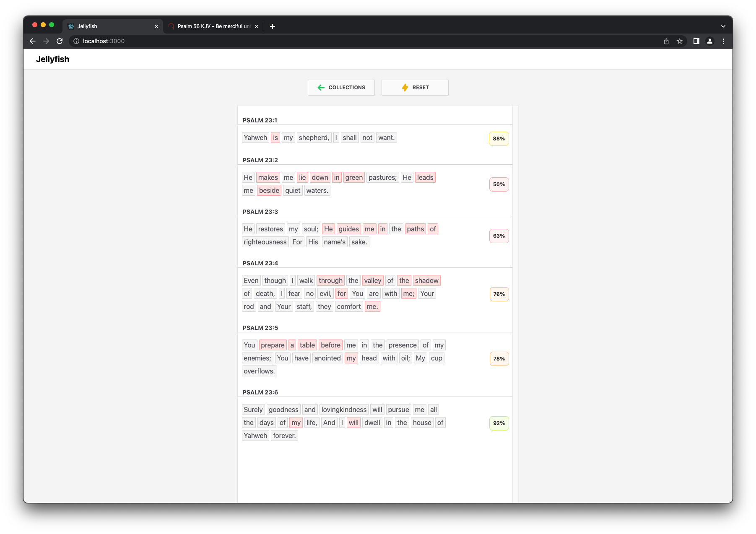Click the browser back arrow
The image size is (756, 534).
click(x=33, y=41)
